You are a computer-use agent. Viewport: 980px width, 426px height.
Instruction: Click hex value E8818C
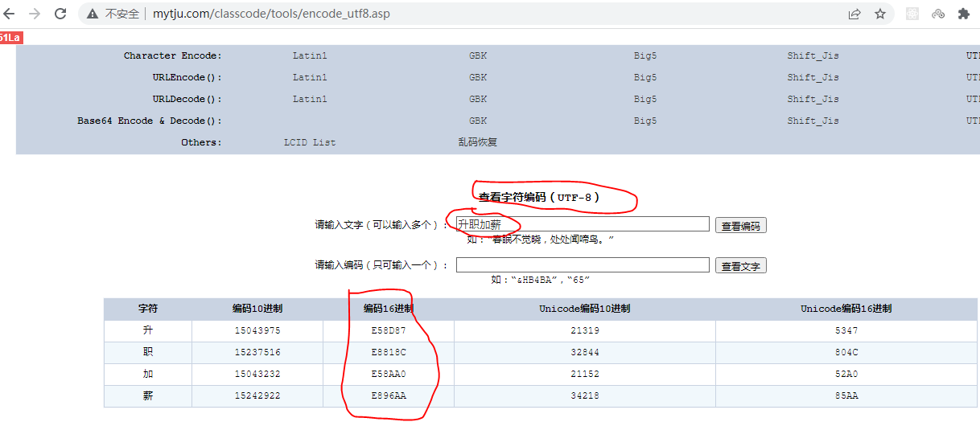[389, 352]
